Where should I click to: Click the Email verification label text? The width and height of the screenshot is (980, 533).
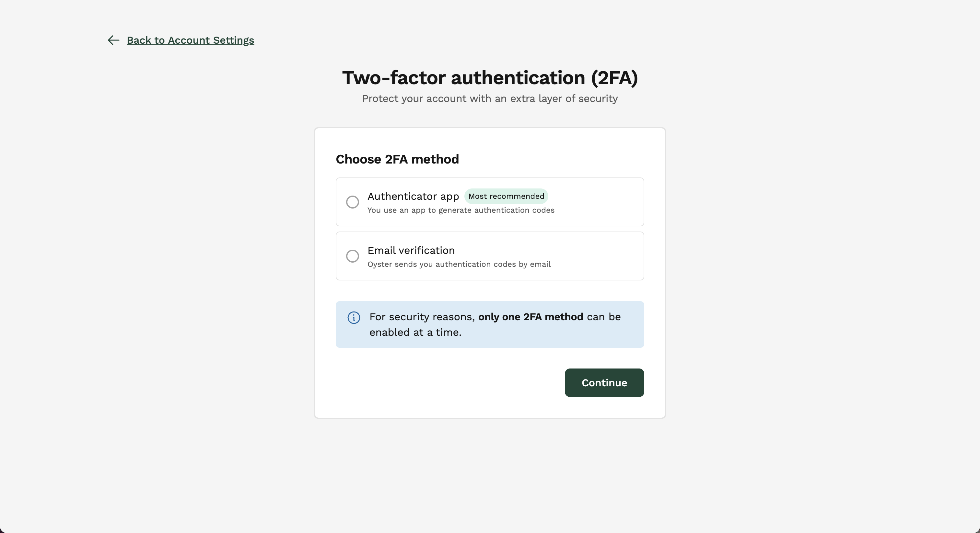(x=411, y=250)
